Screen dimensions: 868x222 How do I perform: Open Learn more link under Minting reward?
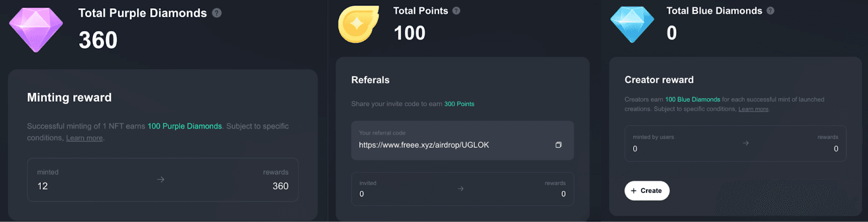coord(84,138)
